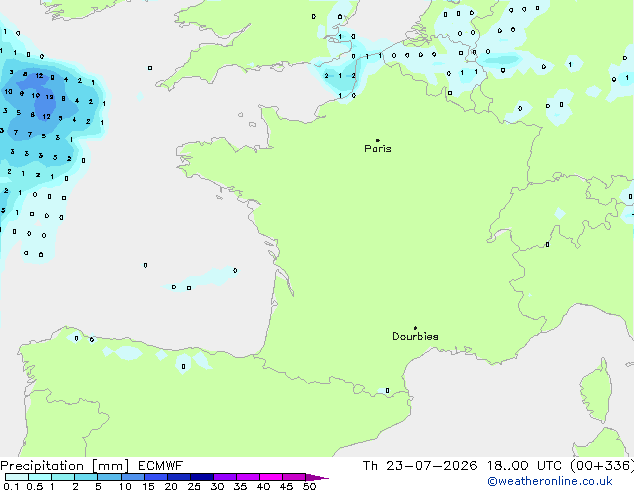
Task: Click the legend scale label '25'
Action: [x=194, y=486]
